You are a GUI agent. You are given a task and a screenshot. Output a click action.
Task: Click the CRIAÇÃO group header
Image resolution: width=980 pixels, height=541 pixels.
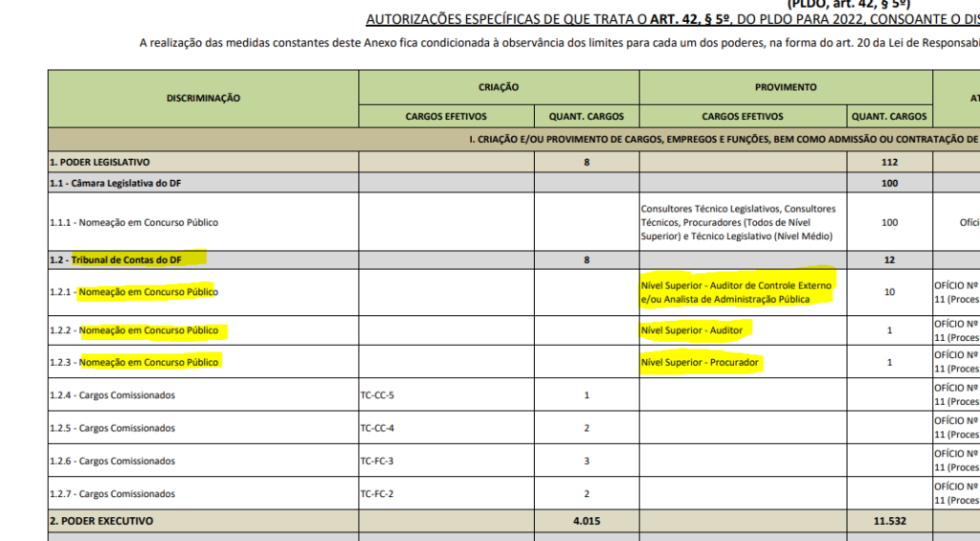[499, 87]
